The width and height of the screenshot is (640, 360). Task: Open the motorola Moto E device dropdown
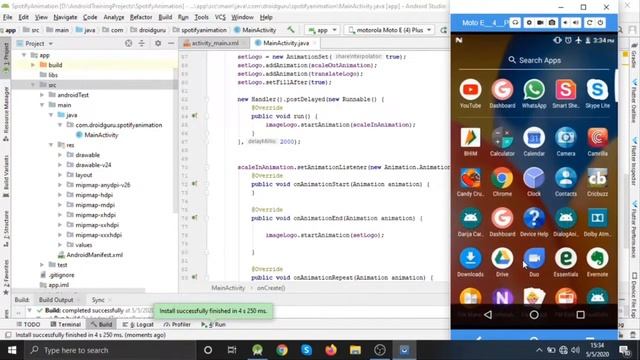click(x=389, y=30)
